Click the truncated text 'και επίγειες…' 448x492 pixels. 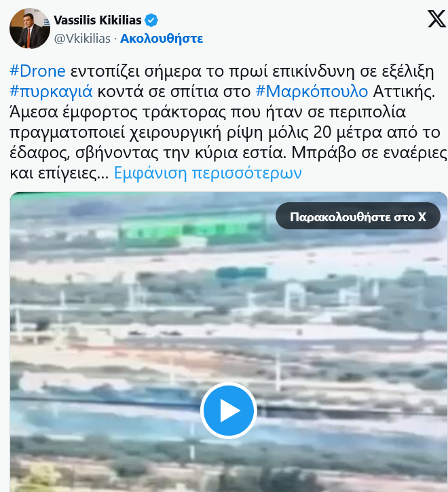(x=59, y=172)
